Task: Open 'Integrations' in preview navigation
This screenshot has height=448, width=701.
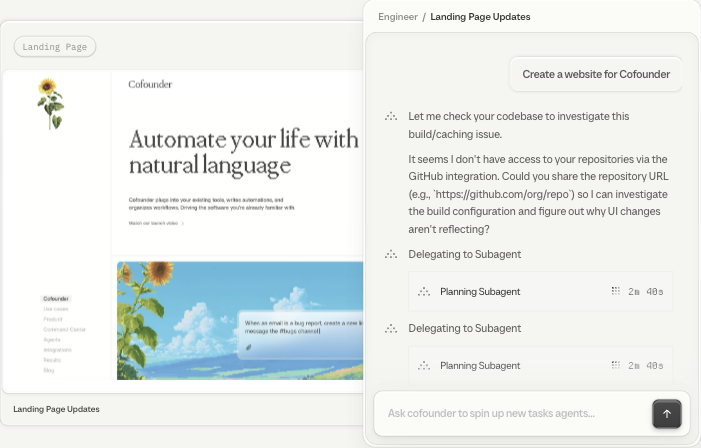Action: click(57, 350)
